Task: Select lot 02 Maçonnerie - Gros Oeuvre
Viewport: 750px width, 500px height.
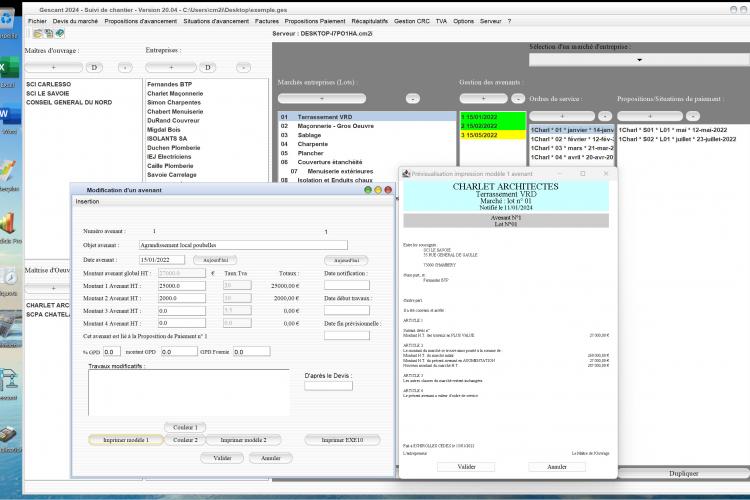Action: point(367,126)
